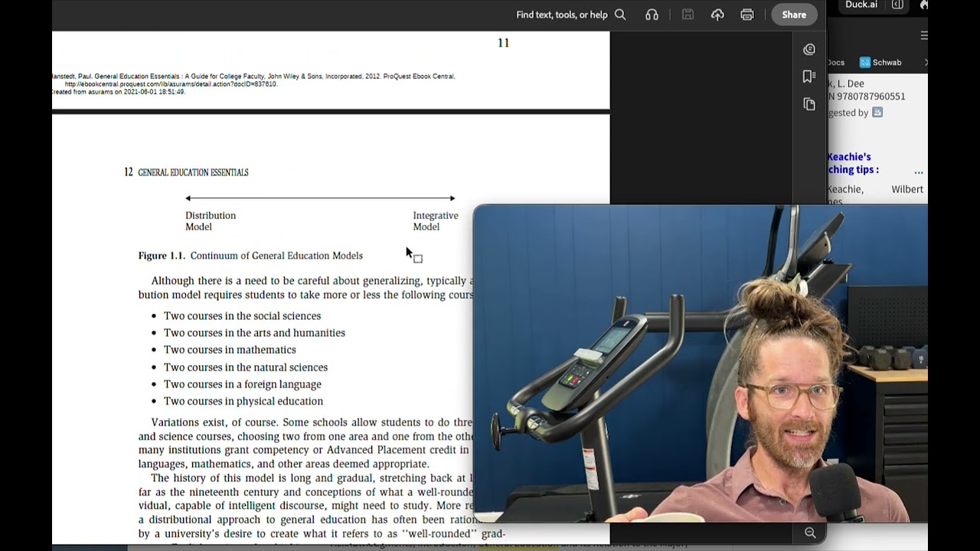980x551 pixels.
Task: Click bullet 'Two courses in a foreign language'
Action: pos(243,384)
